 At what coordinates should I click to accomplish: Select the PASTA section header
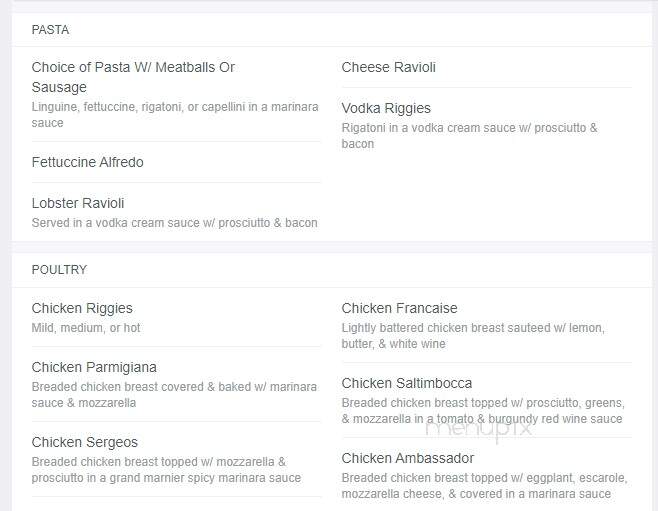point(50,30)
